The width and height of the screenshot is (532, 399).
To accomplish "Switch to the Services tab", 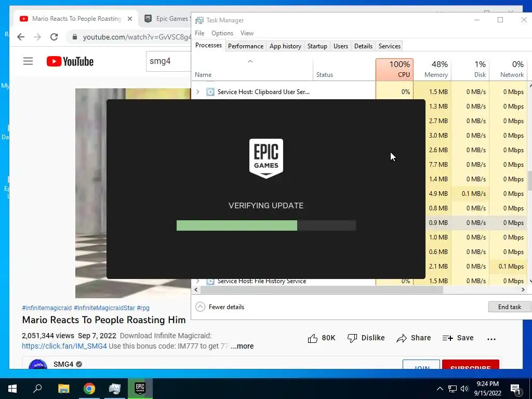I will tap(390, 46).
